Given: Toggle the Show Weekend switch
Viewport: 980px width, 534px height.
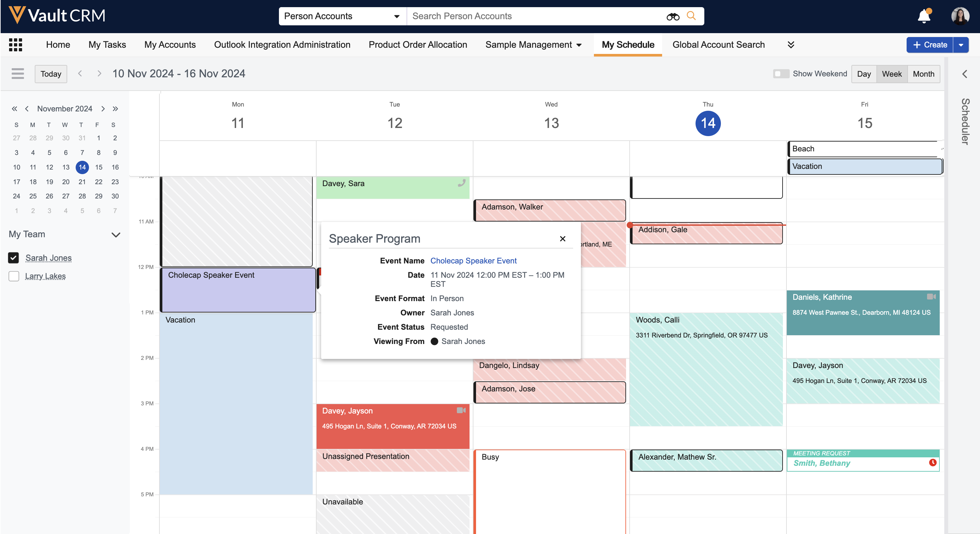Looking at the screenshot, I should point(781,73).
